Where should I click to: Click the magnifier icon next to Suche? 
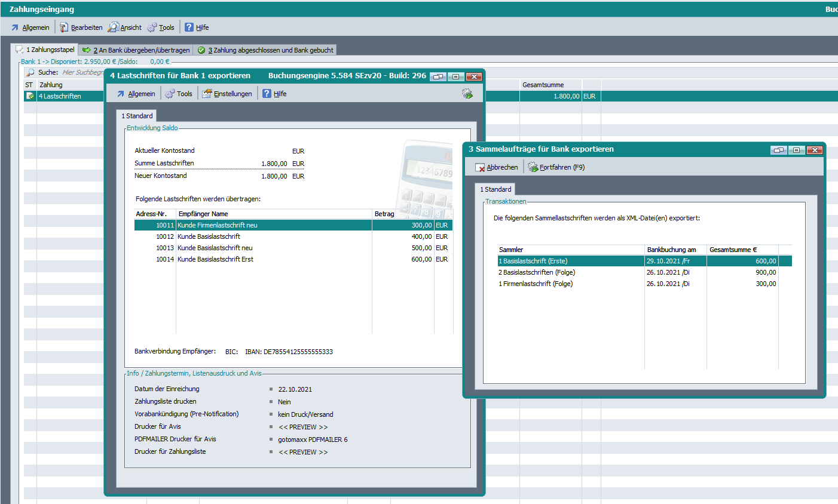click(x=30, y=72)
